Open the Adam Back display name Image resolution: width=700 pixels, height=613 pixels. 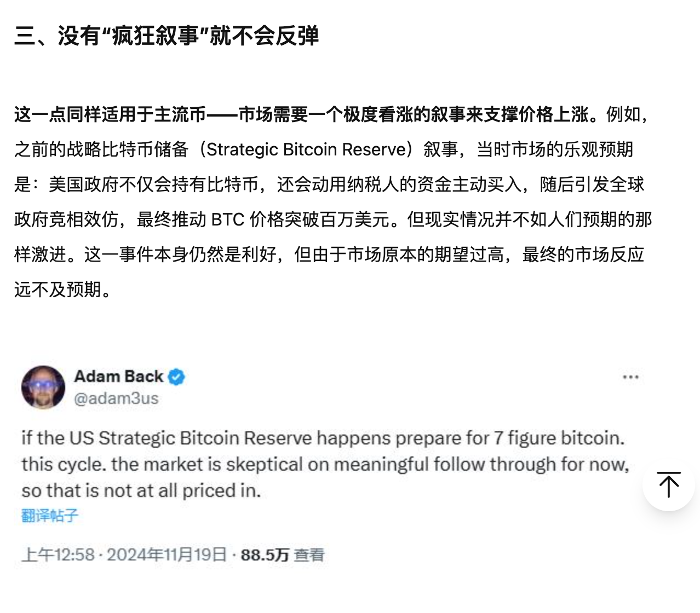(x=119, y=377)
